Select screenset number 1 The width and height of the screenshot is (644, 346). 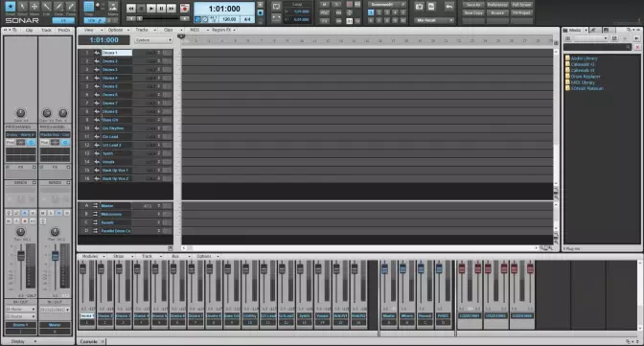tap(371, 12)
